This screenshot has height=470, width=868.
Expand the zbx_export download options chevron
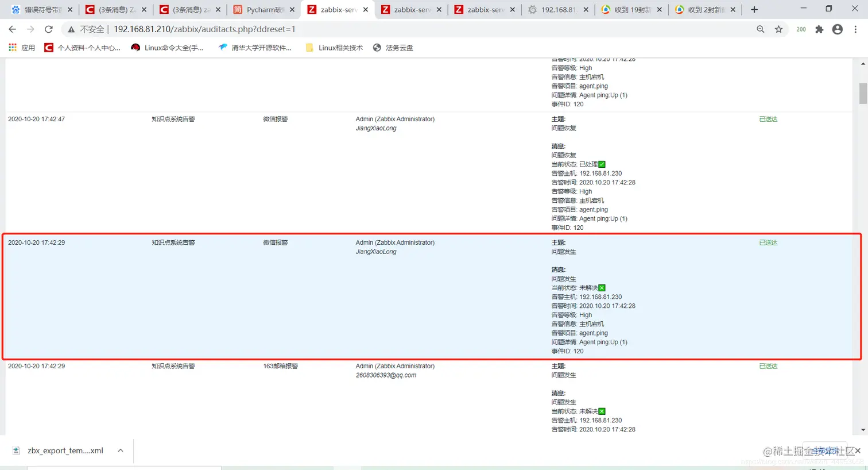(121, 450)
